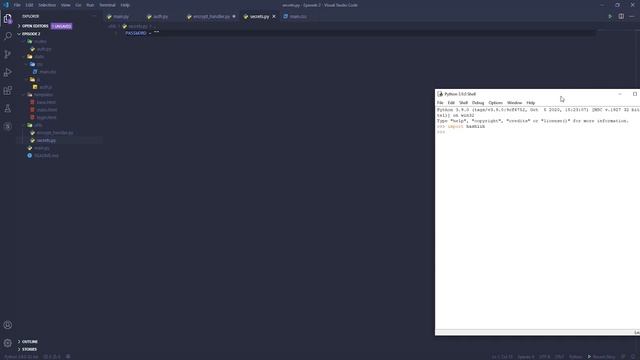Screen dimensions: 640x360
Task: Expand the Outline section
Action: click(29, 342)
